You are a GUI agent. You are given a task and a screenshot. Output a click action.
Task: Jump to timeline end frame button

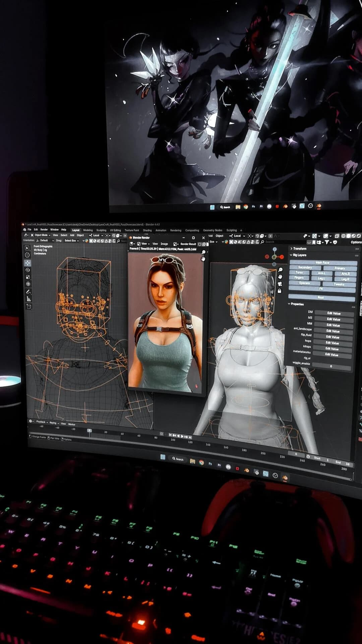coord(190,437)
